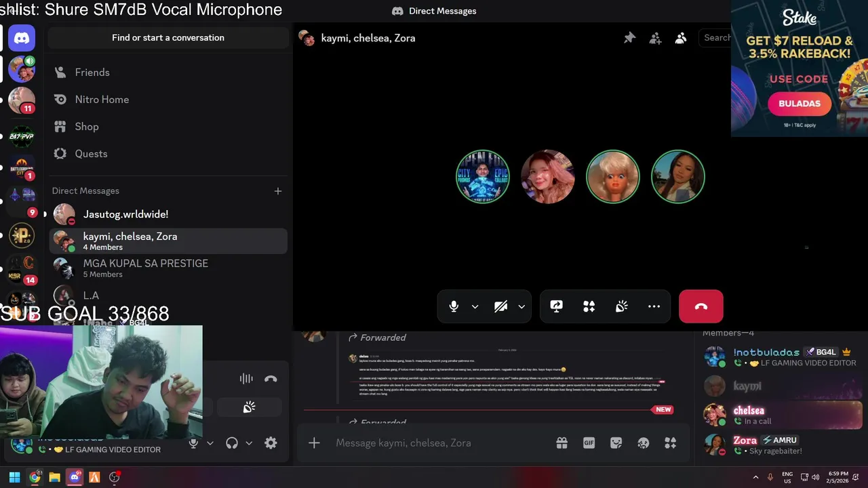
Task: Click pink-haired participant avatar in call
Action: click(548, 176)
